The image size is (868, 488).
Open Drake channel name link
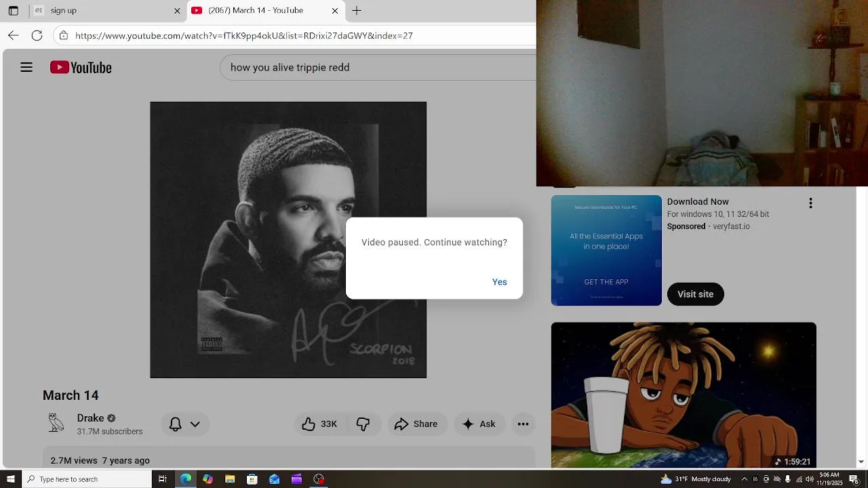click(x=90, y=418)
